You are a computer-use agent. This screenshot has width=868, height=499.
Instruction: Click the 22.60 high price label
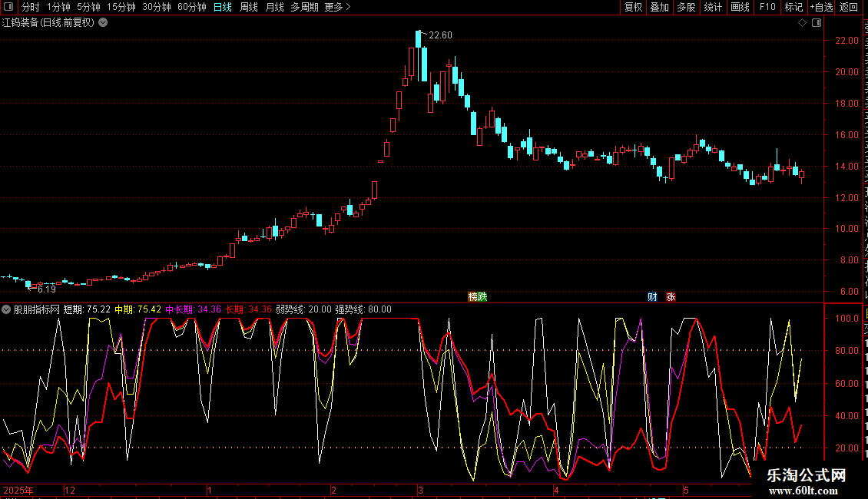click(x=441, y=35)
